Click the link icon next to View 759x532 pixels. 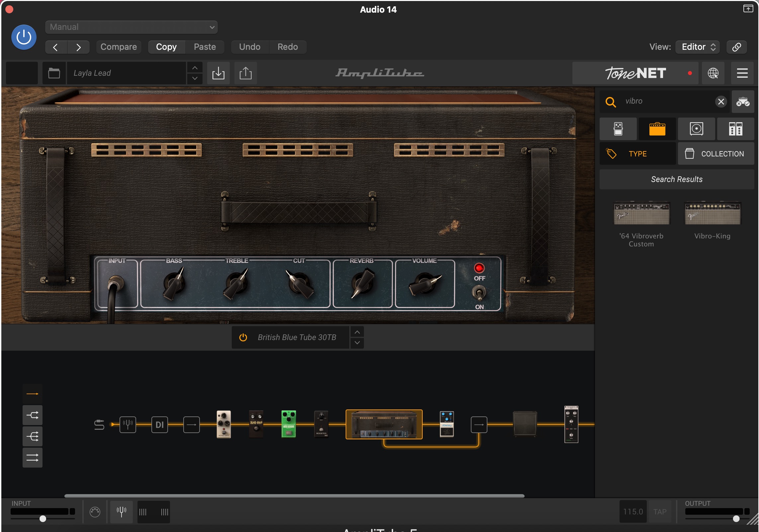click(736, 47)
